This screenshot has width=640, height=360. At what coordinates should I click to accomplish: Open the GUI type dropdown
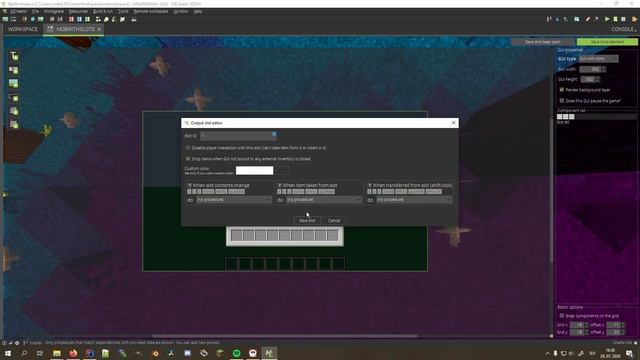click(599, 59)
